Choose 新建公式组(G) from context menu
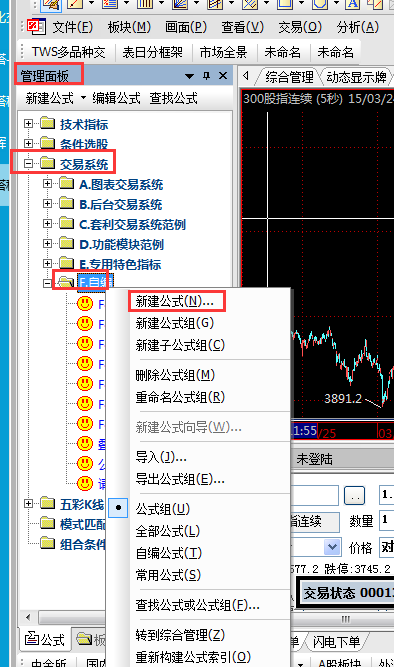Screen dimensions: 394x667 click(175, 323)
